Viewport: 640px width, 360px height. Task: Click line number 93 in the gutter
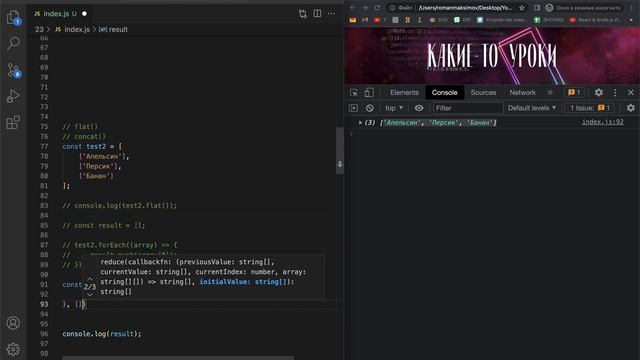tap(44, 304)
